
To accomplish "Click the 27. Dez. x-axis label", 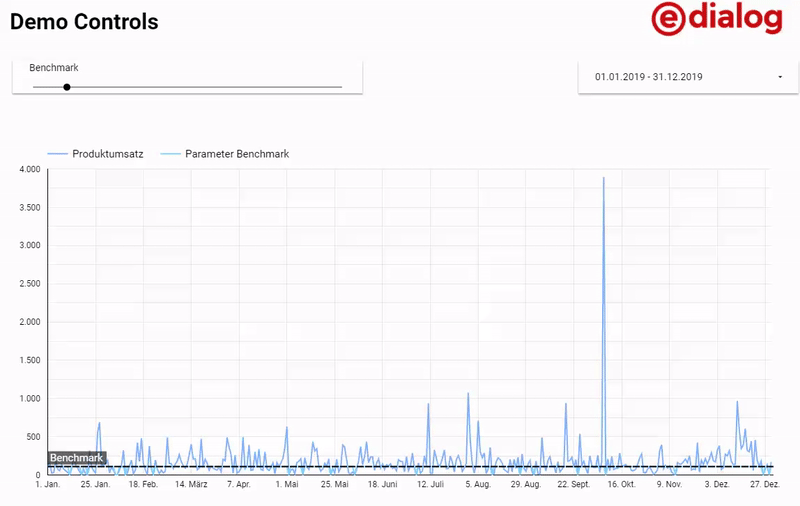I will tap(764, 484).
